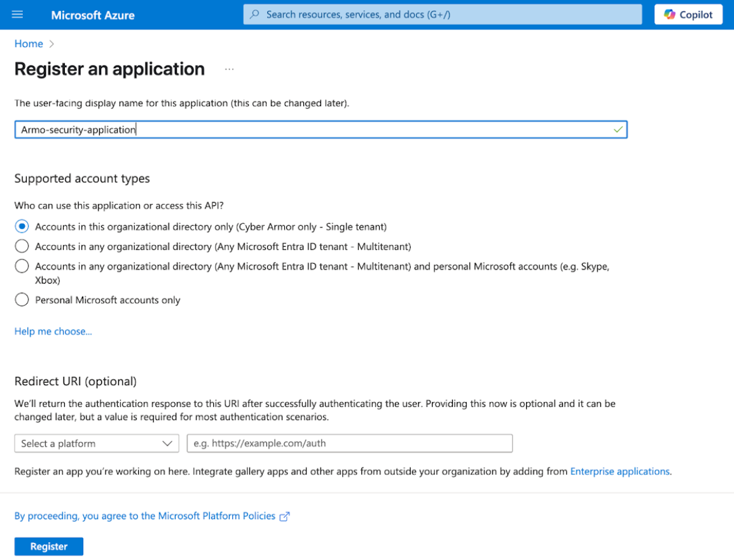This screenshot has height=560, width=734.
Task: Click the breadcrumb chevron after Home
Action: point(52,43)
